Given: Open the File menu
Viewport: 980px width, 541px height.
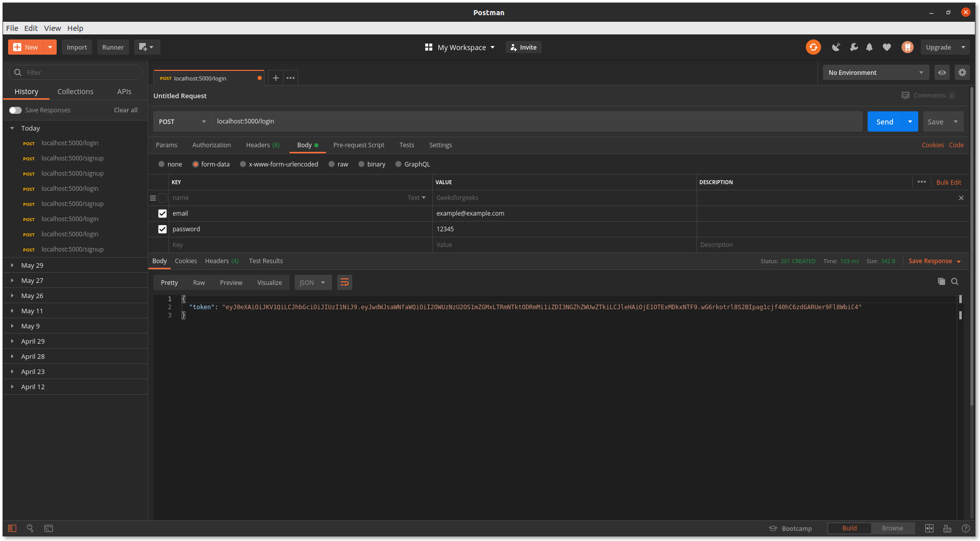Looking at the screenshot, I should (12, 28).
